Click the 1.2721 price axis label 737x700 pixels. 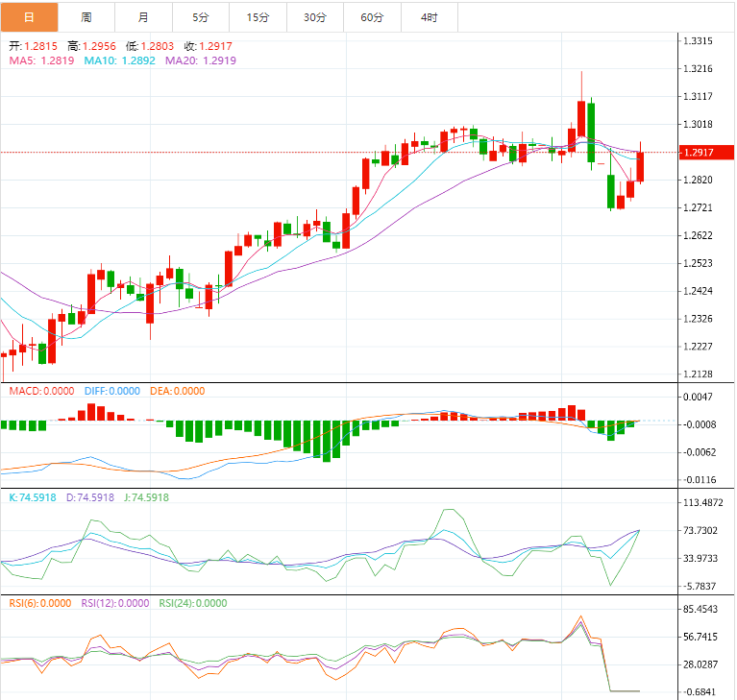698,207
